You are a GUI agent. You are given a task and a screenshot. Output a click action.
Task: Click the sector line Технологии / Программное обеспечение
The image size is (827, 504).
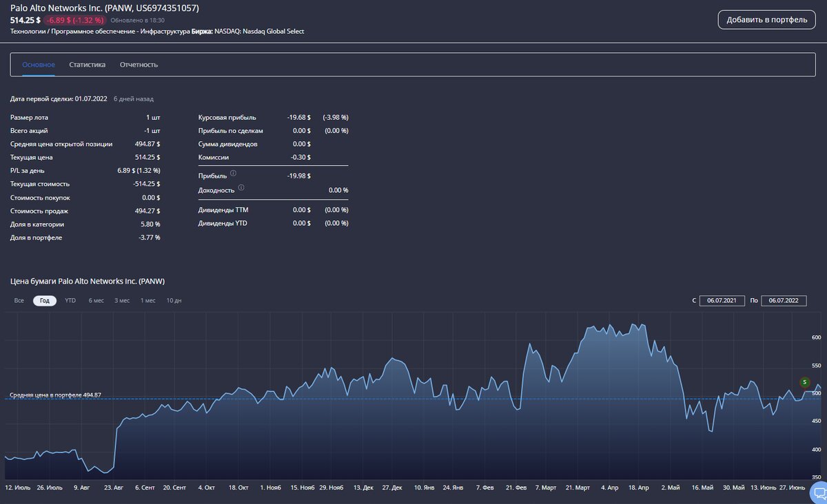tap(99, 32)
